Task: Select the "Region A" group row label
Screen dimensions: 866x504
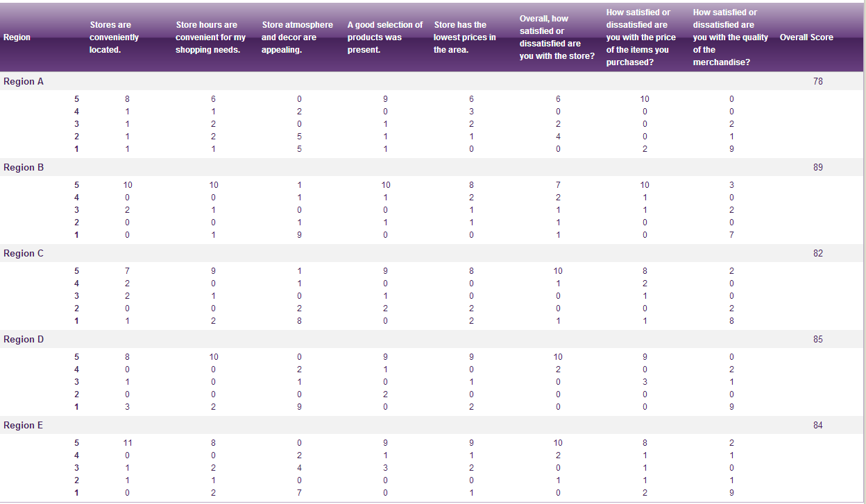Action: coord(24,81)
